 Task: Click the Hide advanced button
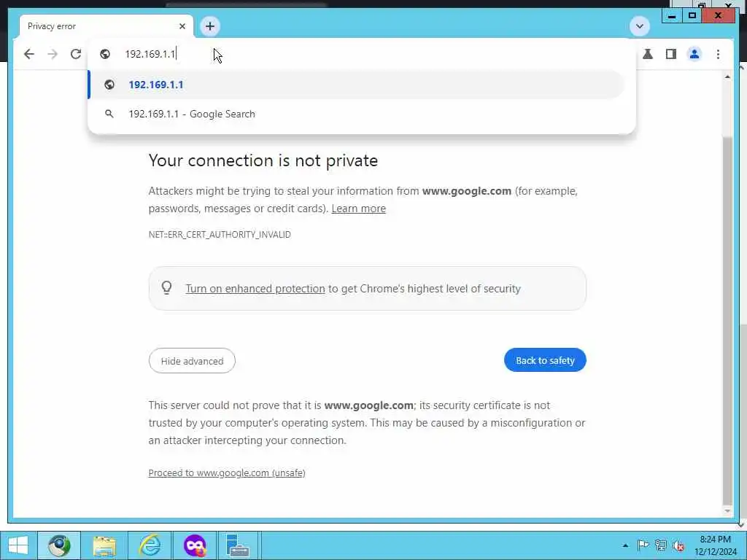(x=192, y=360)
